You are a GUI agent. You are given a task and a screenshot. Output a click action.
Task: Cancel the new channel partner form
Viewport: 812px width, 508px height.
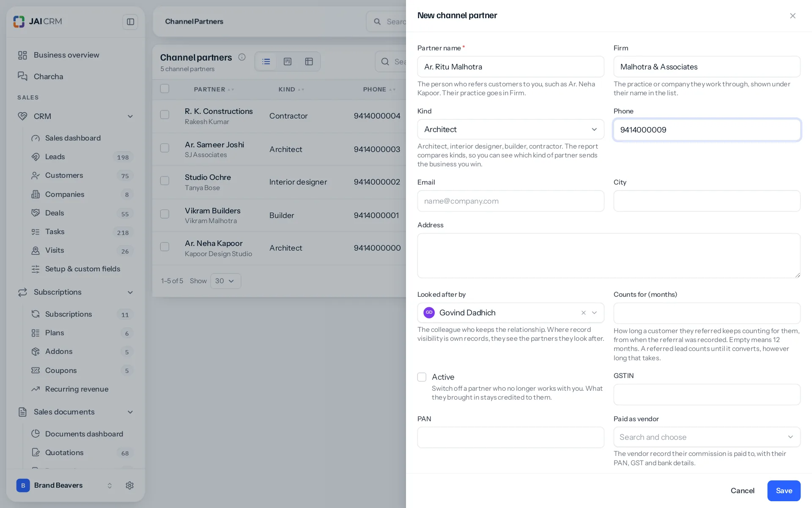point(742,491)
